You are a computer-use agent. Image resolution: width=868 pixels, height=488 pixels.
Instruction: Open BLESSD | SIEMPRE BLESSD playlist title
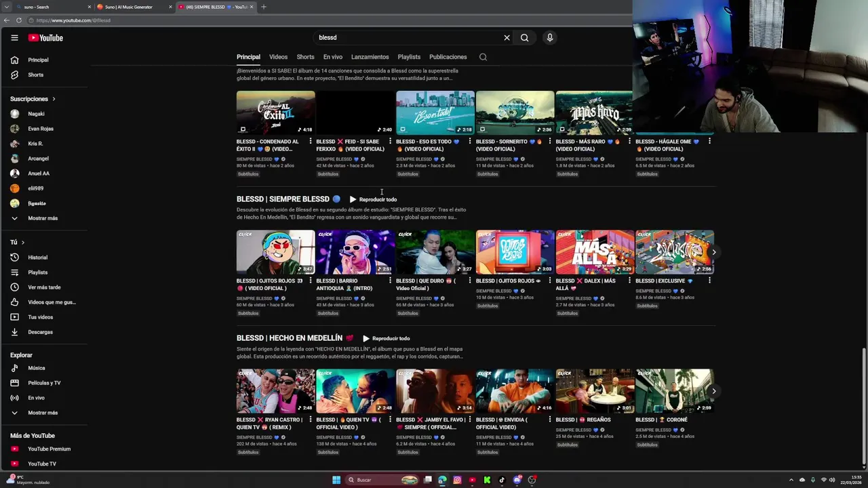pyautogui.click(x=288, y=199)
